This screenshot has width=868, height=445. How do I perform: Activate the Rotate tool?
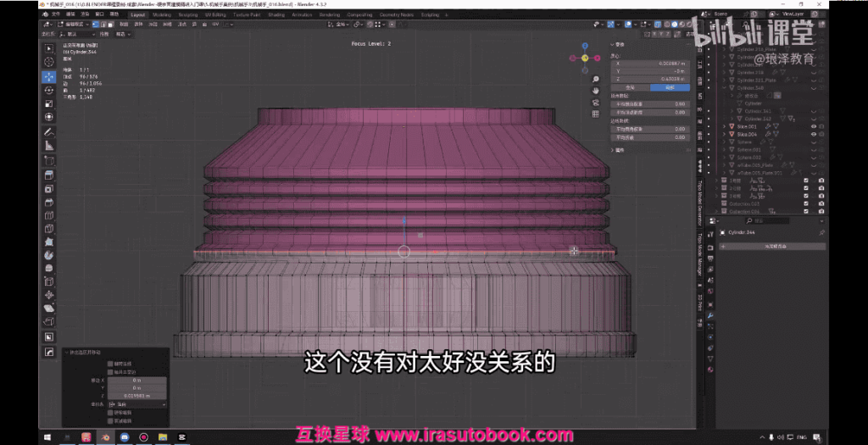click(48, 90)
